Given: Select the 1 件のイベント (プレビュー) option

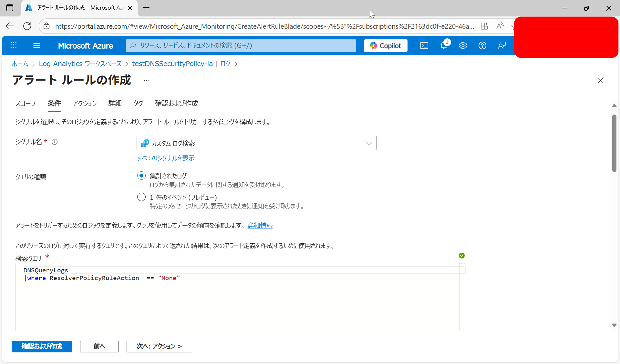Looking at the screenshot, I should [x=141, y=197].
